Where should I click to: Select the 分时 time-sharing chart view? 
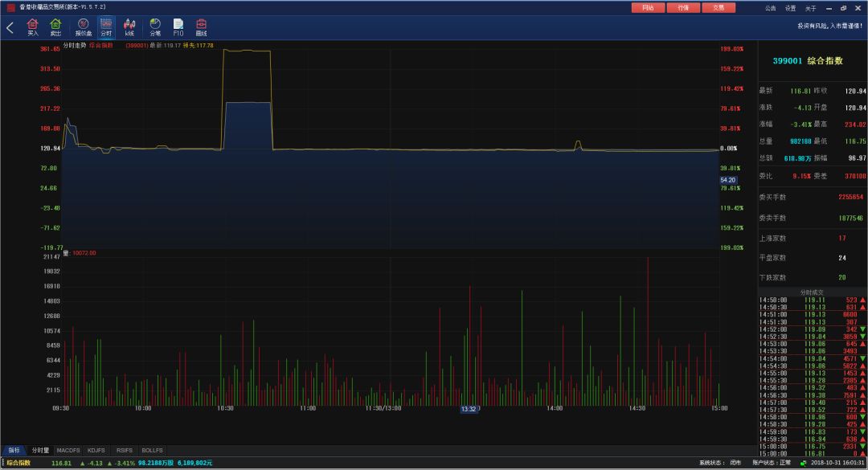pyautogui.click(x=106, y=27)
